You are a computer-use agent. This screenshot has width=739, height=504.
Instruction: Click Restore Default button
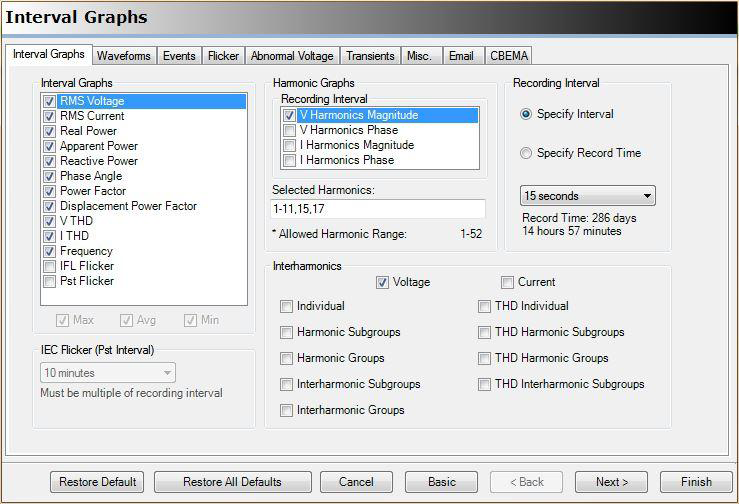[x=97, y=482]
